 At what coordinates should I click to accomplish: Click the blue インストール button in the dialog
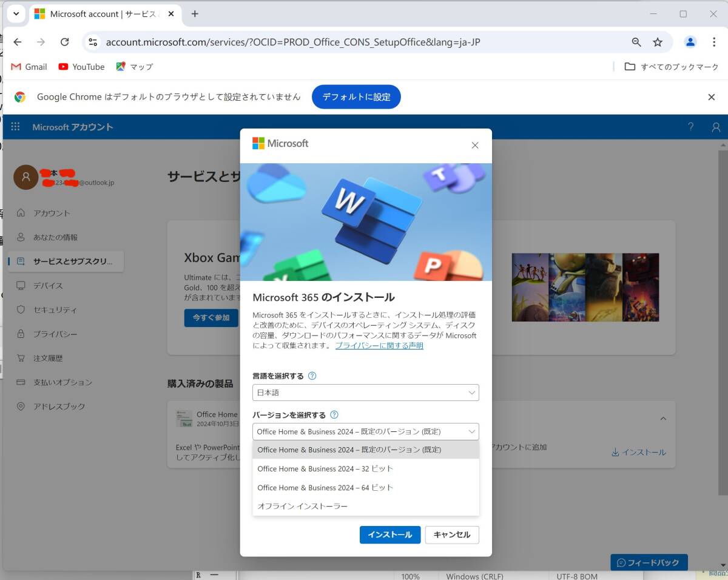390,534
